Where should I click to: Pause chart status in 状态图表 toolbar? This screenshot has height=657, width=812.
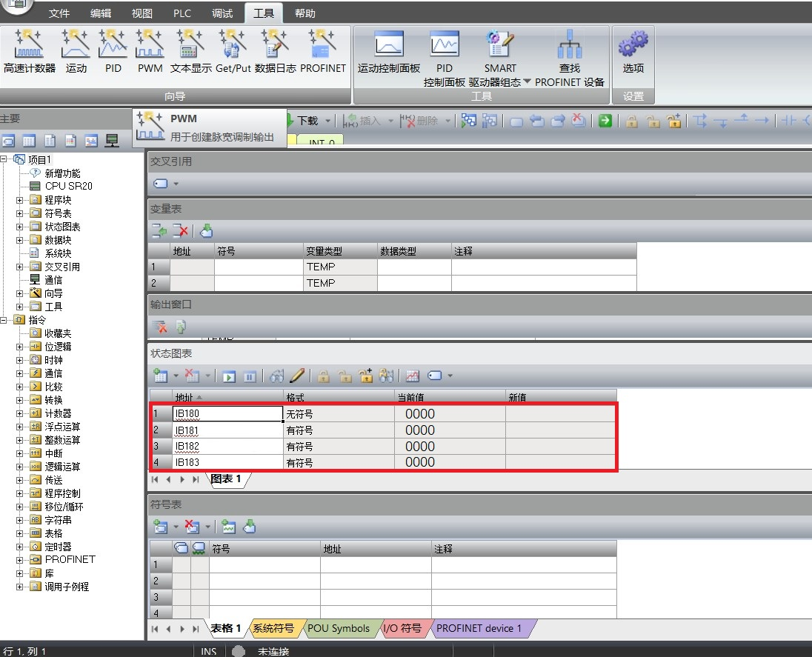tap(250, 376)
